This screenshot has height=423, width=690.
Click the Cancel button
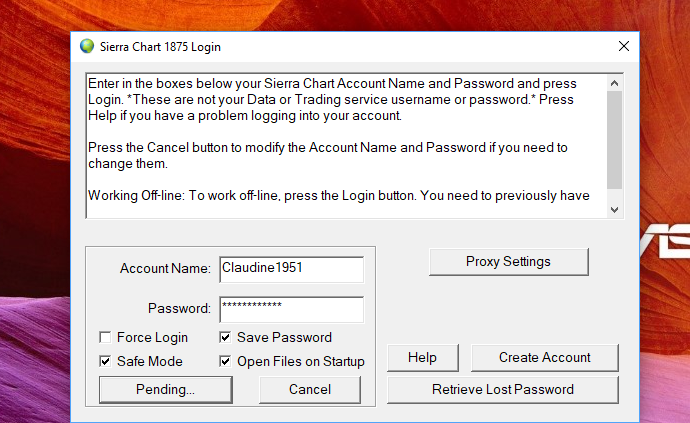[309, 389]
